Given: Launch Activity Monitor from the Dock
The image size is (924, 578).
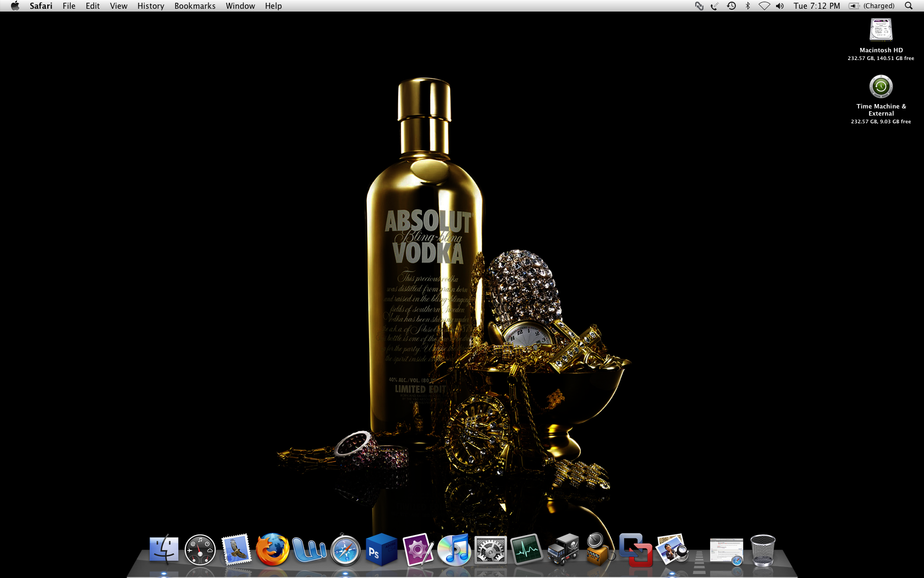Looking at the screenshot, I should tap(526, 549).
